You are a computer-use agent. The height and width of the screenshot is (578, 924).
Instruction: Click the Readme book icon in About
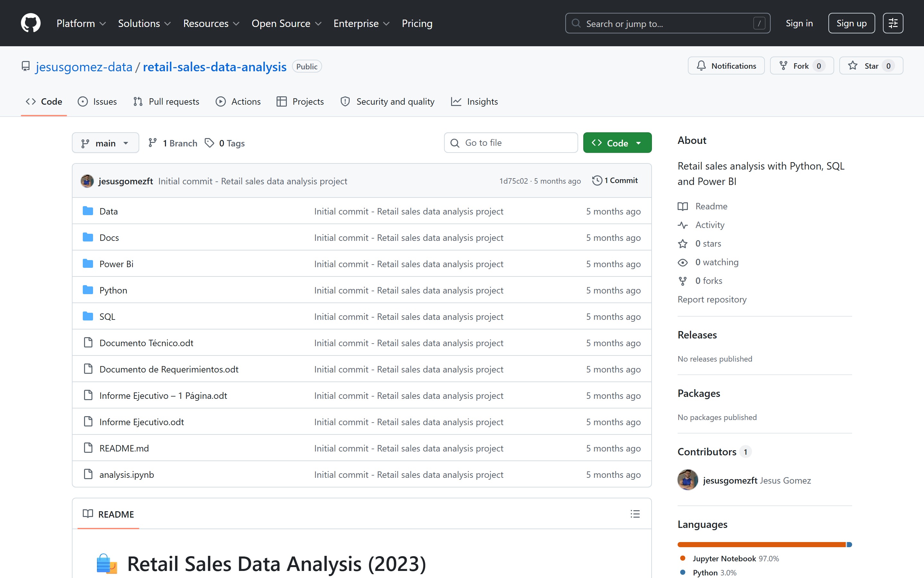(x=683, y=206)
